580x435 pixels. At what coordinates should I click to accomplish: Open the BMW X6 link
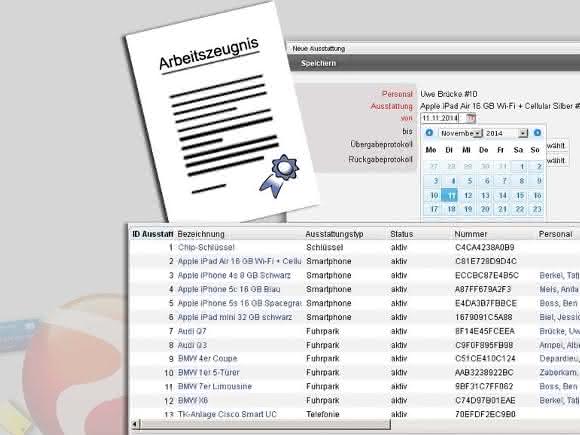(193, 401)
